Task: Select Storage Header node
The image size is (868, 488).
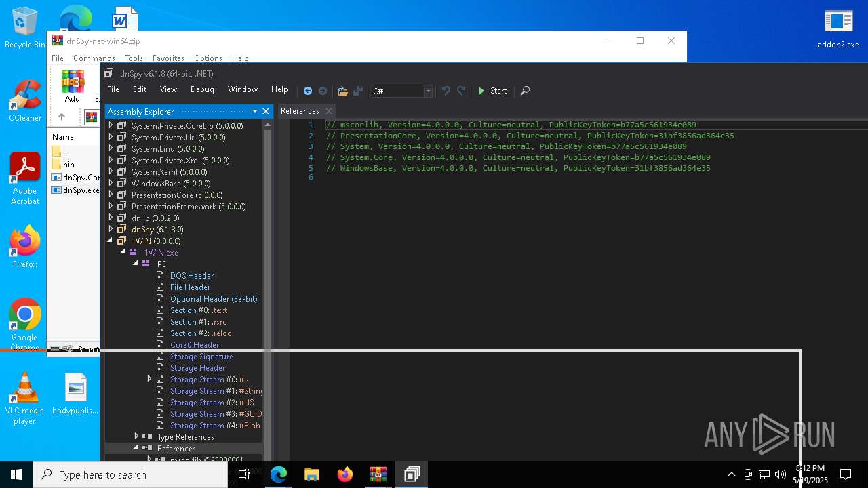Action: click(197, 367)
